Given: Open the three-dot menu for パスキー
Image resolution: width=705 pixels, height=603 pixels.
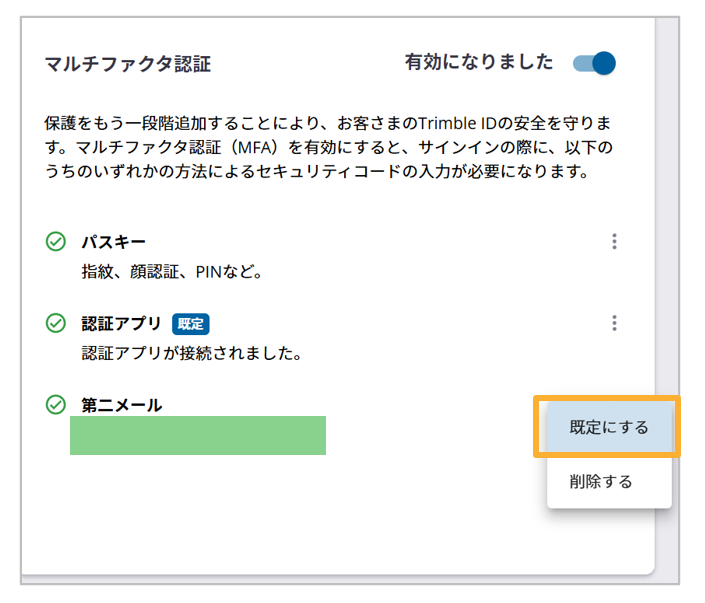Looking at the screenshot, I should 614,241.
